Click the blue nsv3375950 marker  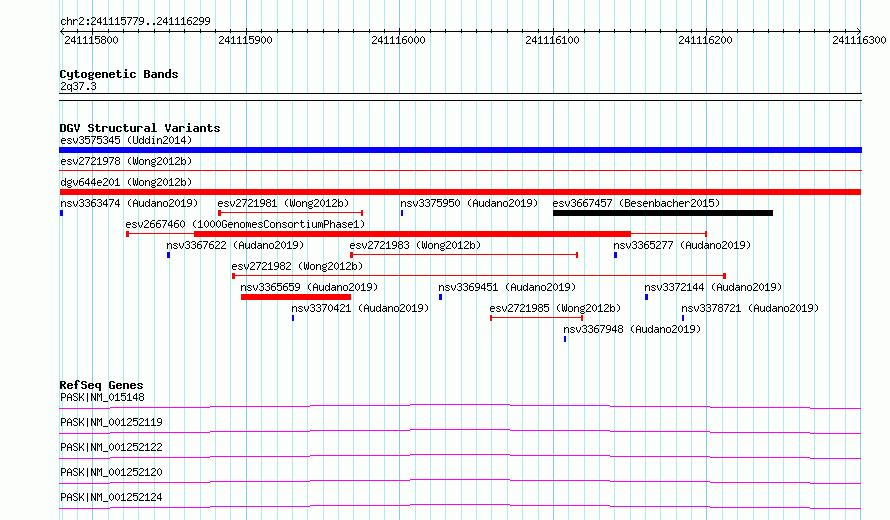pyautogui.click(x=402, y=213)
